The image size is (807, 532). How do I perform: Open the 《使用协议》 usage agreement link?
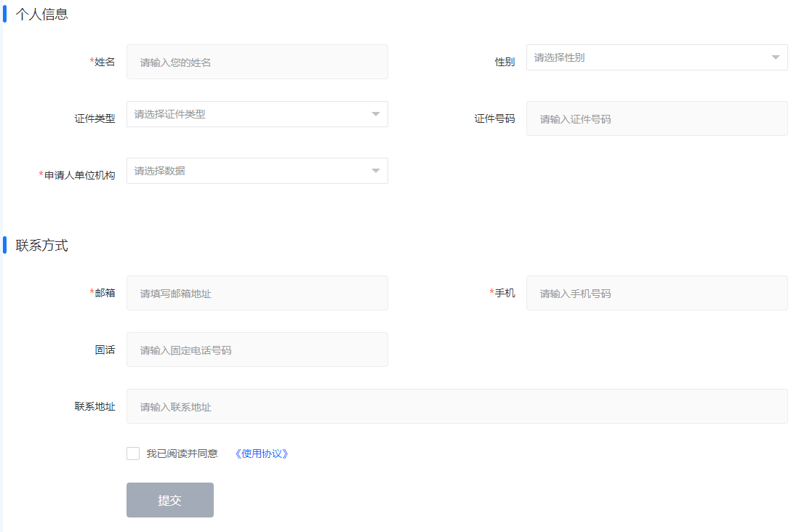(262, 454)
